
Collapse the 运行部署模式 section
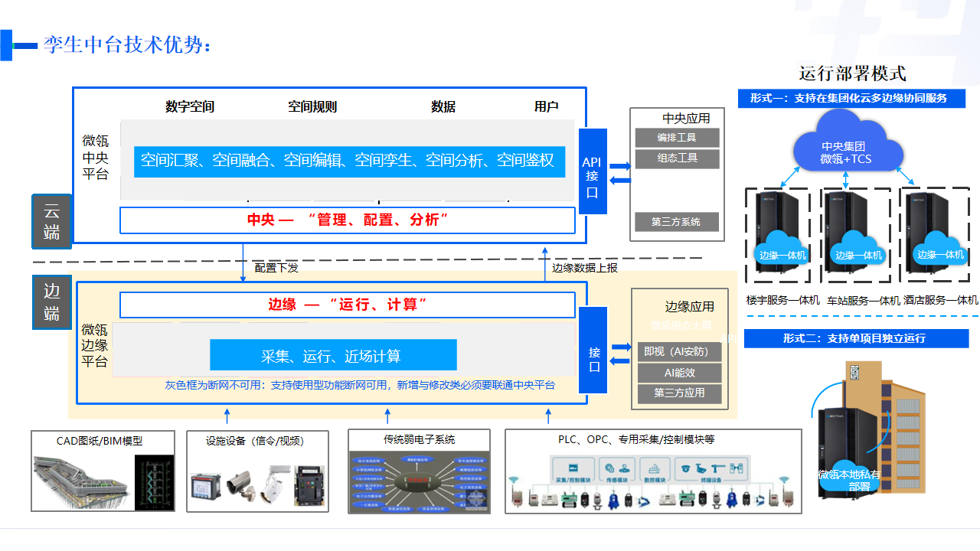click(x=852, y=74)
